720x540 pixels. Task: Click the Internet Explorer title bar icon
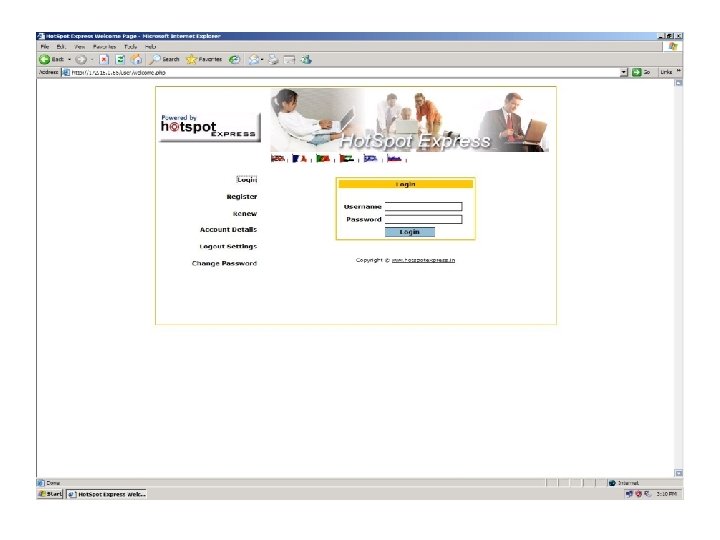(41, 36)
